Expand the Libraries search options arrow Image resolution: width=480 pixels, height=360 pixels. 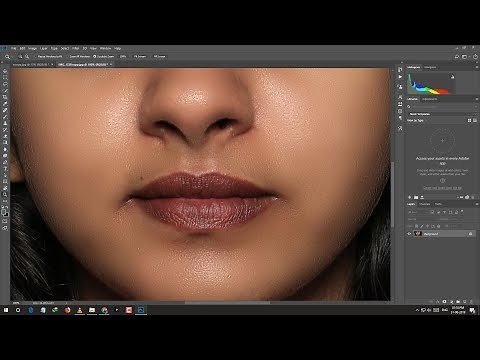tap(476, 107)
